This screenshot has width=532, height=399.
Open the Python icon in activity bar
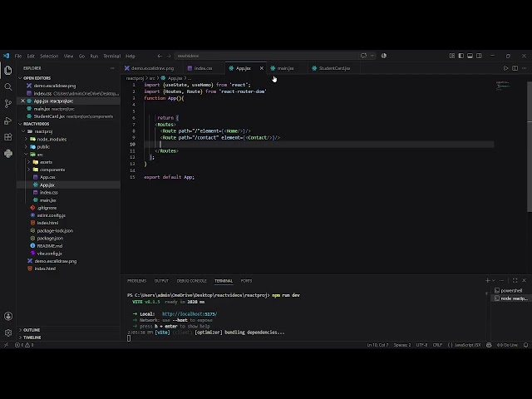pos(8,153)
